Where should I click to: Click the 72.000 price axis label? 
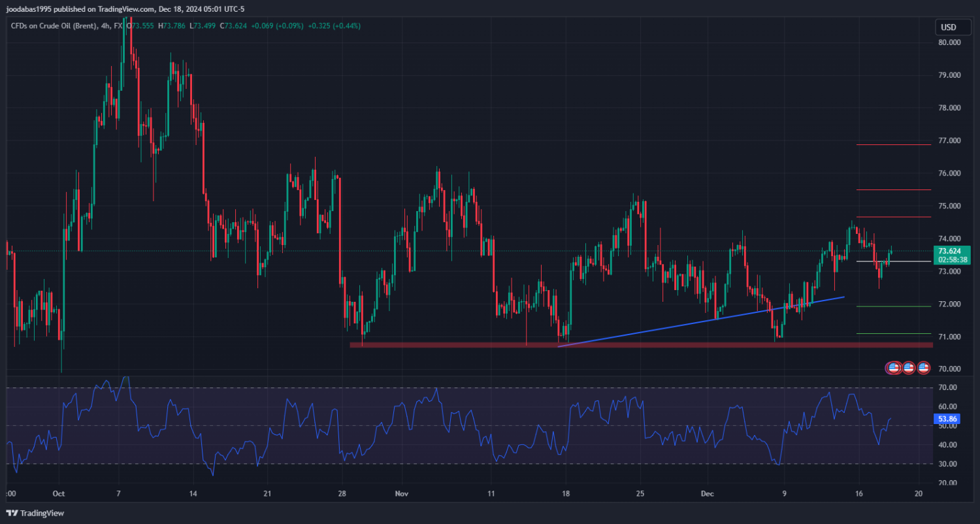pos(949,304)
